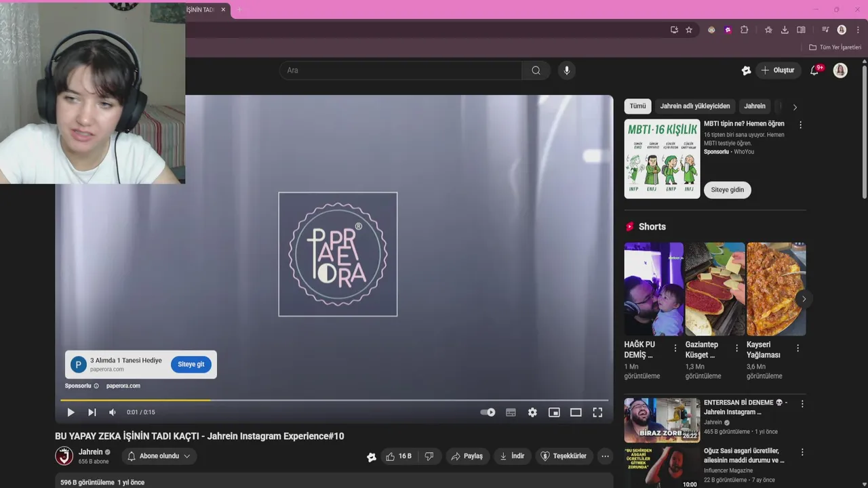
Task: Enter fullscreen in the video player
Action: 597,412
